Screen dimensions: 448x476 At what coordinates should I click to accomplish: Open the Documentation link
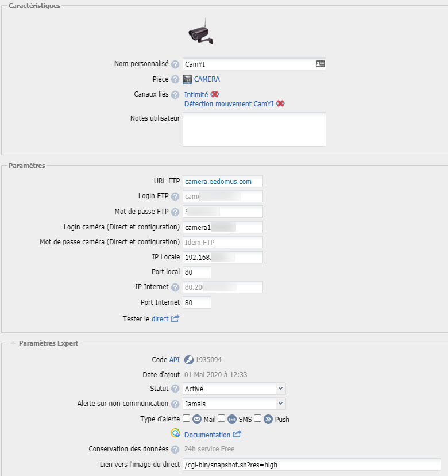[207, 435]
